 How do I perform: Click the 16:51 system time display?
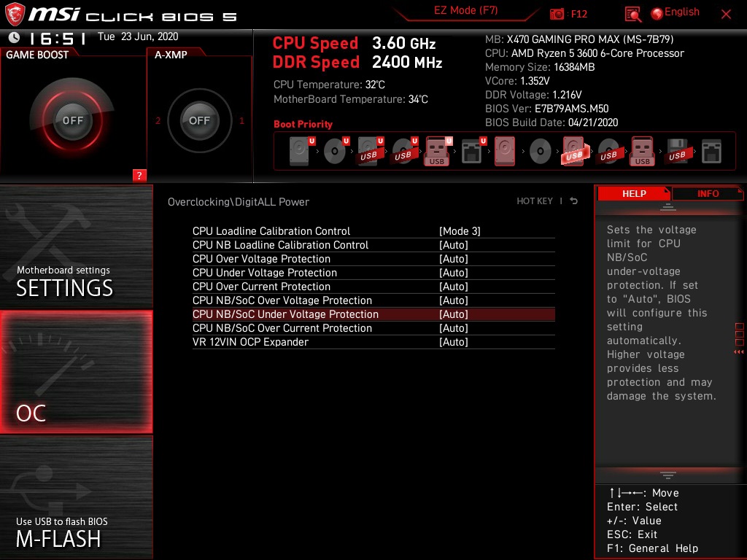pyautogui.click(x=57, y=38)
